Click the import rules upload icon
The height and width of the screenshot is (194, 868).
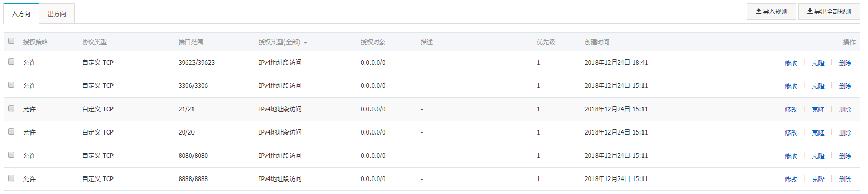(x=759, y=11)
